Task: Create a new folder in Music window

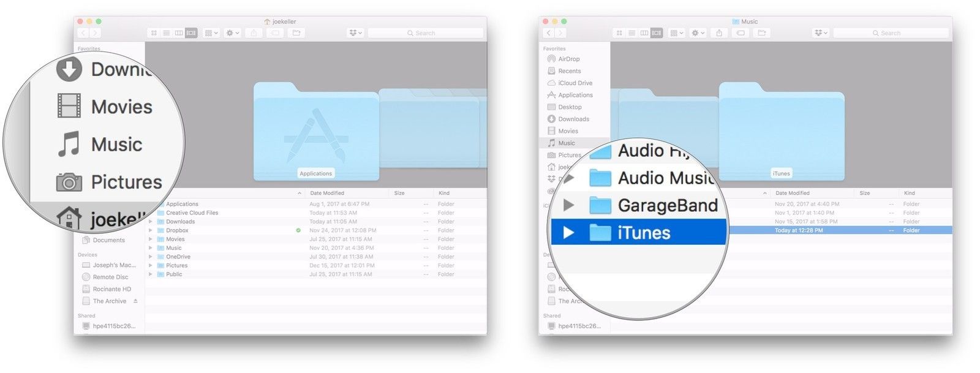Action: 762,33
